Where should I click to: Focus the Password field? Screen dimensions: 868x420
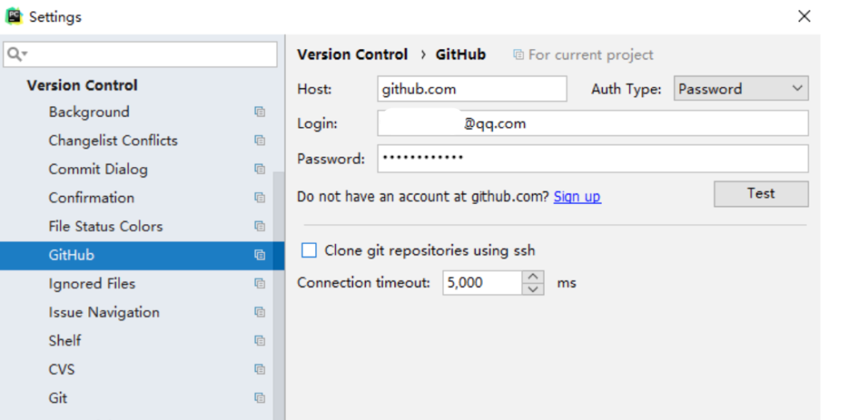pyautogui.click(x=592, y=158)
